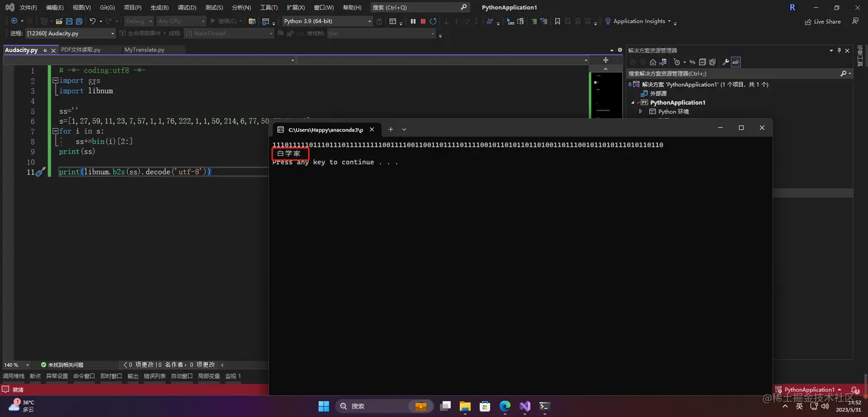
Task: Click the Windows taskbar 搜索 box
Action: tap(384, 406)
